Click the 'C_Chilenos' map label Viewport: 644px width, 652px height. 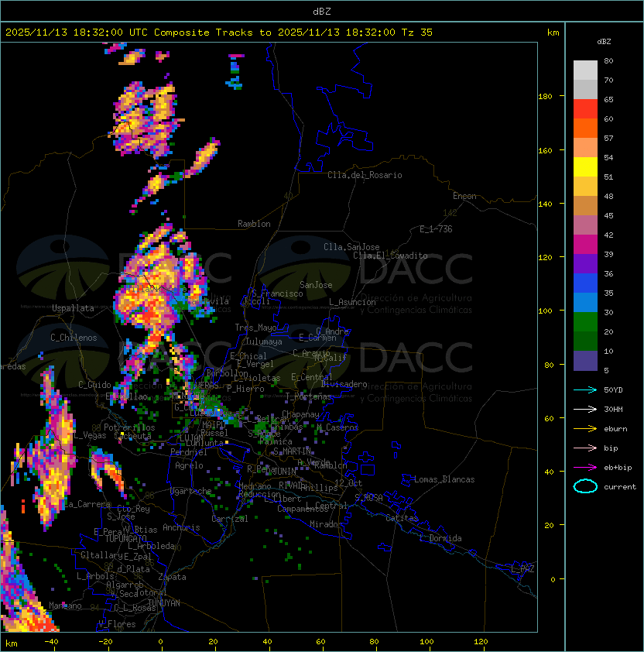pyautogui.click(x=74, y=338)
